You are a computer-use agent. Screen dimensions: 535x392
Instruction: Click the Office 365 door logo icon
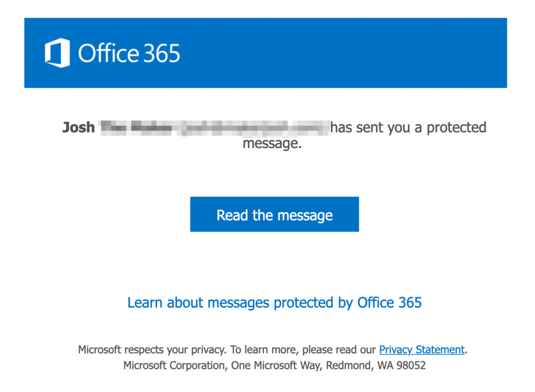[x=57, y=53]
